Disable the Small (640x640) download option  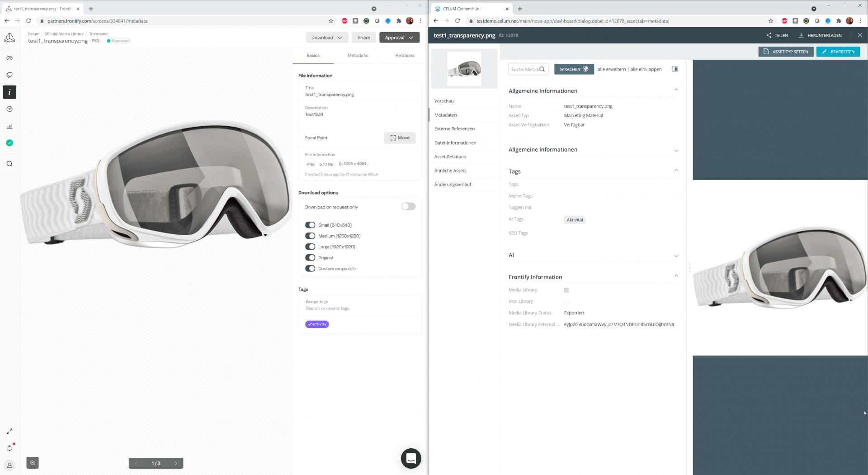[310, 225]
